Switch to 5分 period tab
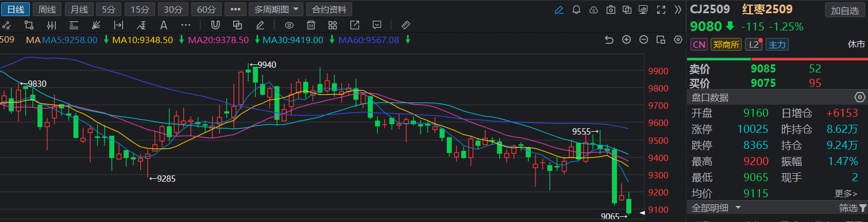This screenshot has width=868, height=222. click(108, 9)
